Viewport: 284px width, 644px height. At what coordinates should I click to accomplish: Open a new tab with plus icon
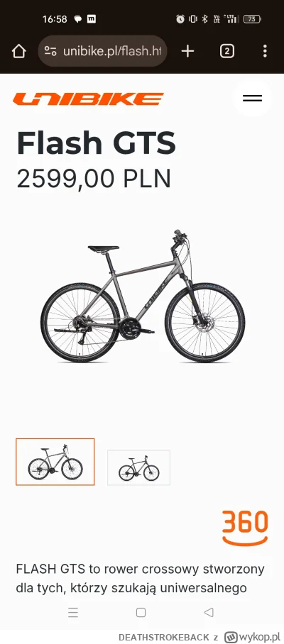coord(188,51)
